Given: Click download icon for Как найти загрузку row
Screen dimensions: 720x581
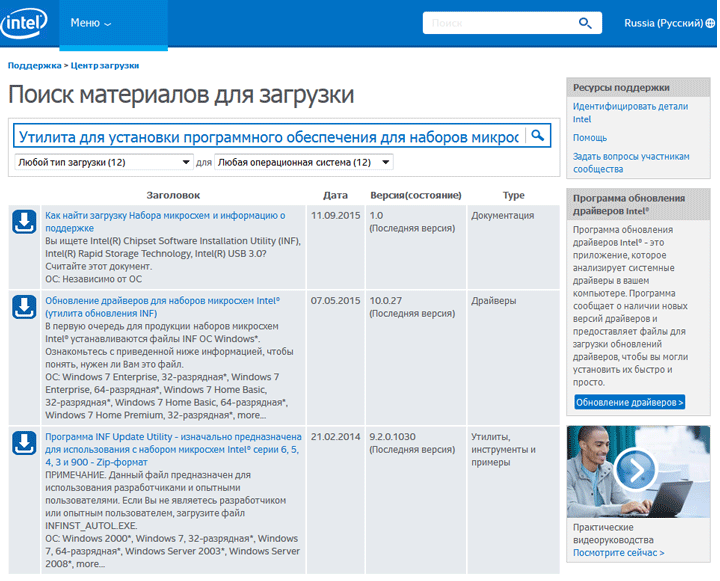Looking at the screenshot, I should [x=24, y=222].
